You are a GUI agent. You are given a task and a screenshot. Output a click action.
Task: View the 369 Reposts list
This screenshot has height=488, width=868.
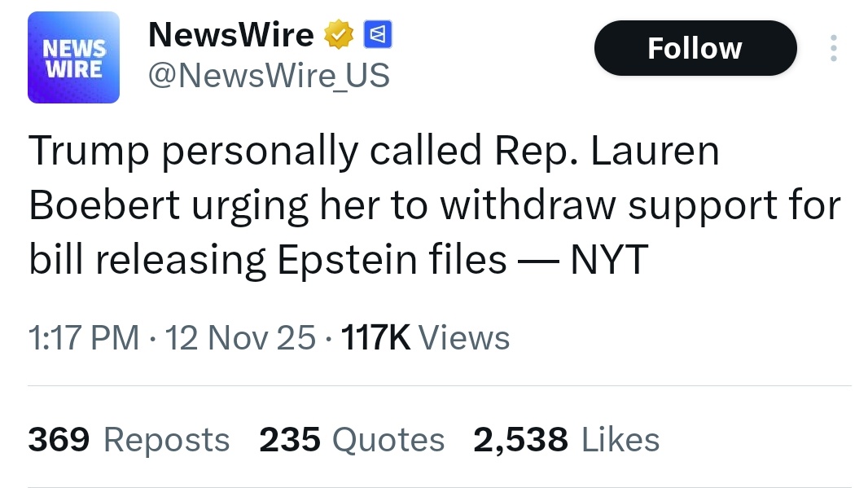[x=129, y=440]
